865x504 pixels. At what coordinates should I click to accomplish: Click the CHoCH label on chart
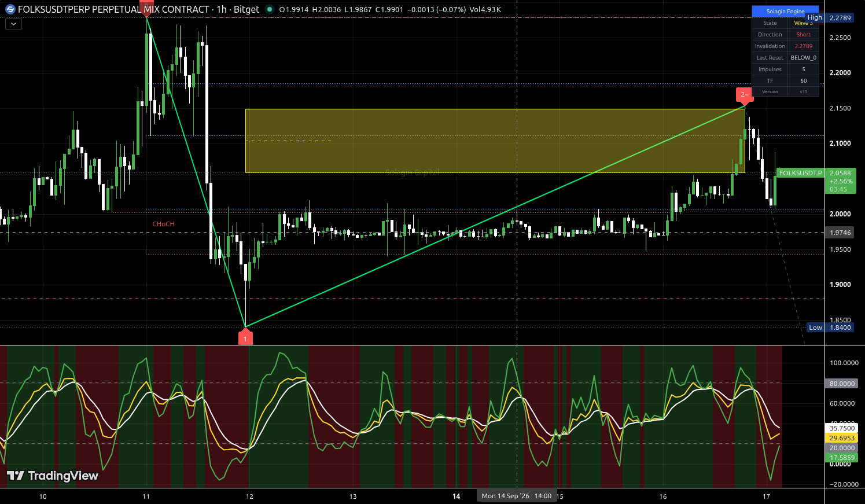[x=164, y=224]
